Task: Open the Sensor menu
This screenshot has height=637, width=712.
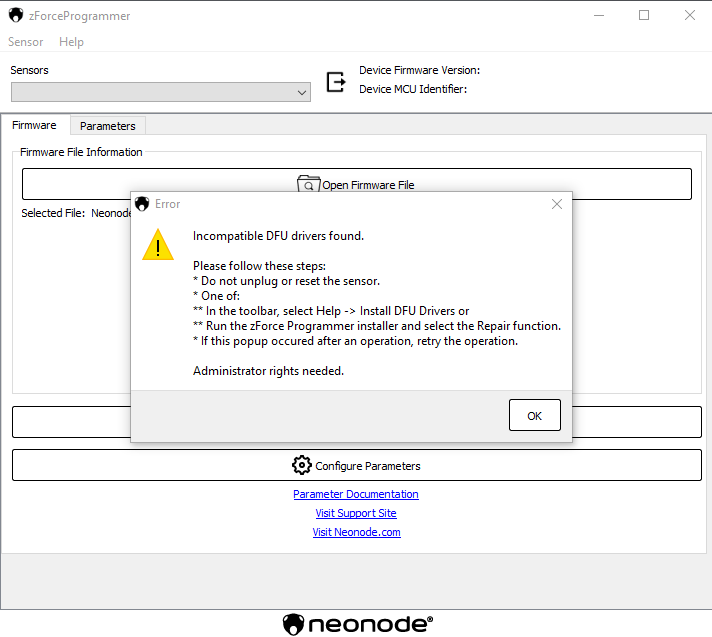Action: pyautogui.click(x=26, y=42)
